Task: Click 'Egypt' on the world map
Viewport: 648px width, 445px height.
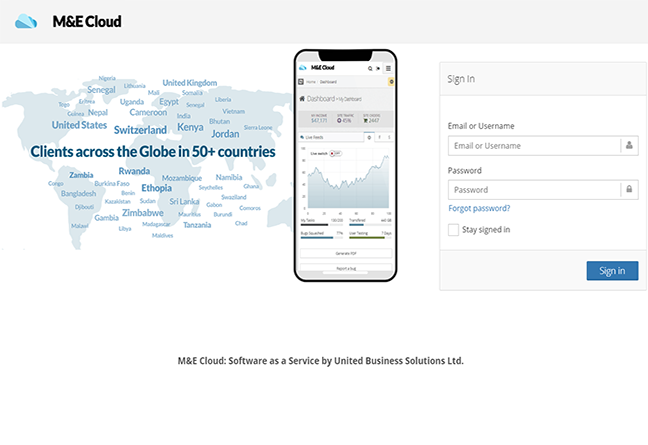Action: pos(169,102)
